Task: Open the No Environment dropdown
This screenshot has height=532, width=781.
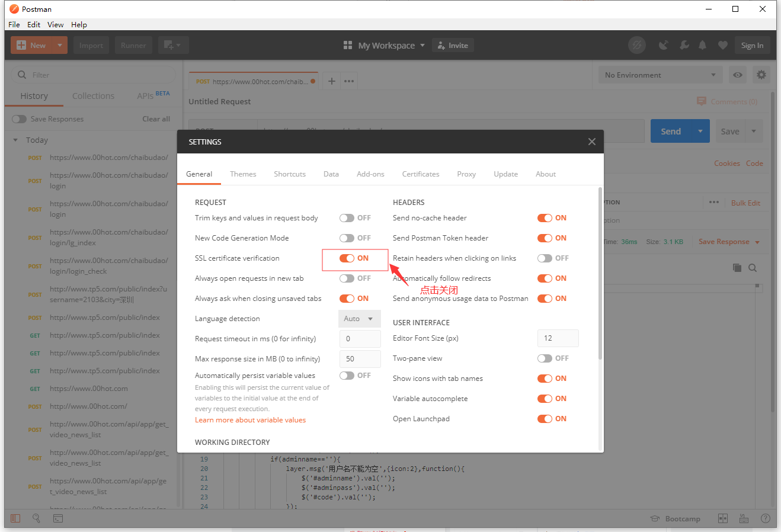Action: 660,75
